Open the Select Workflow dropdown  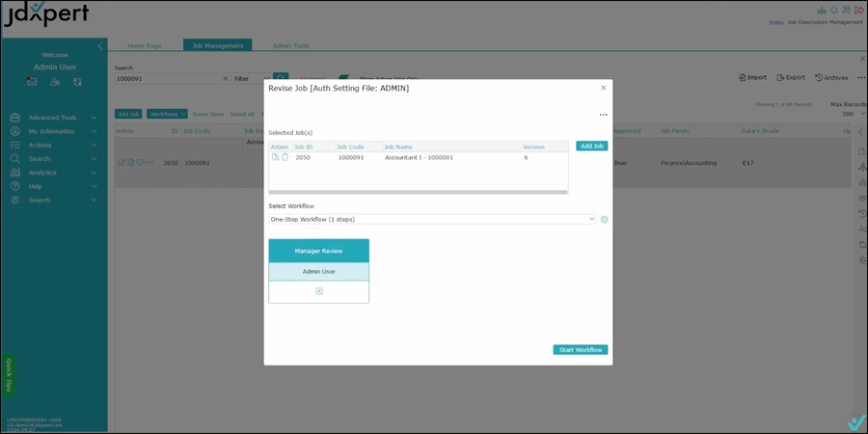(x=432, y=219)
